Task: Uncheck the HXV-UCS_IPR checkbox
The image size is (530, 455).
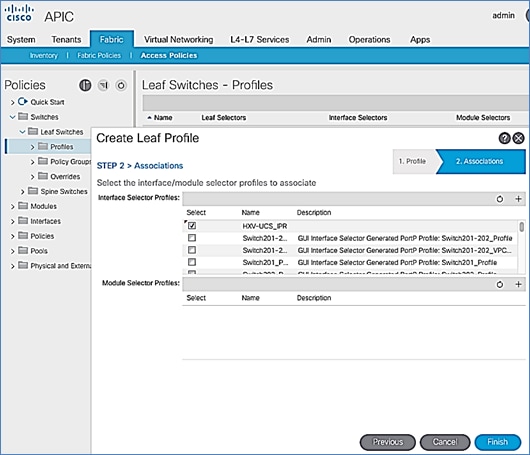Action: (192, 225)
